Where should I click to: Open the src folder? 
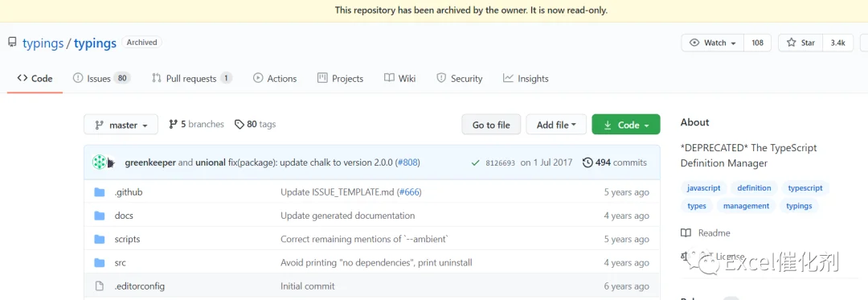tap(120, 262)
